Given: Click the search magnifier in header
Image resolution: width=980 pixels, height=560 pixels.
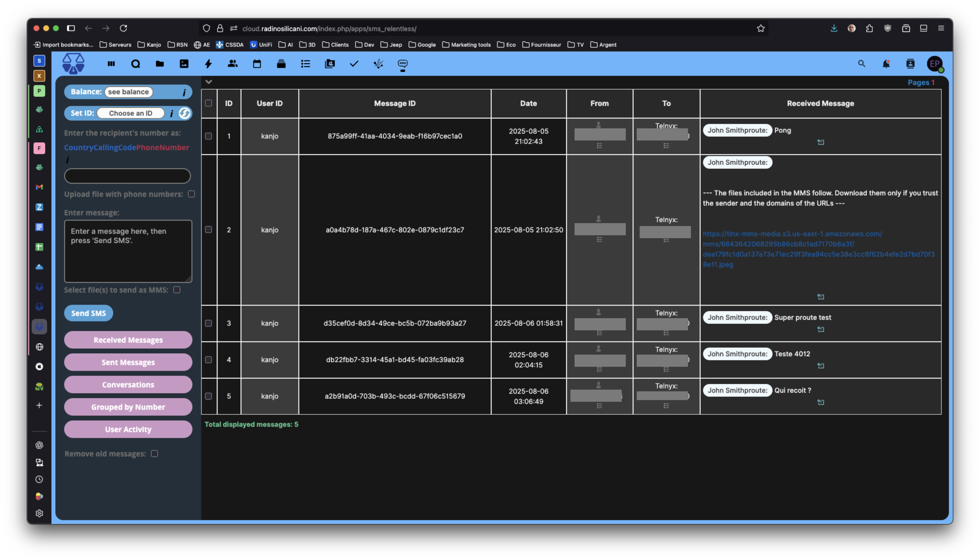Looking at the screenshot, I should point(861,64).
